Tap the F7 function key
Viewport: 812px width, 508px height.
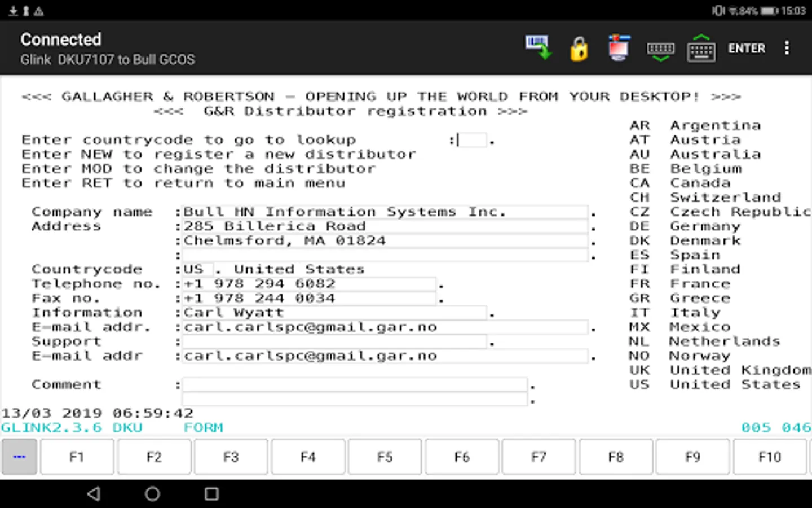[539, 457]
